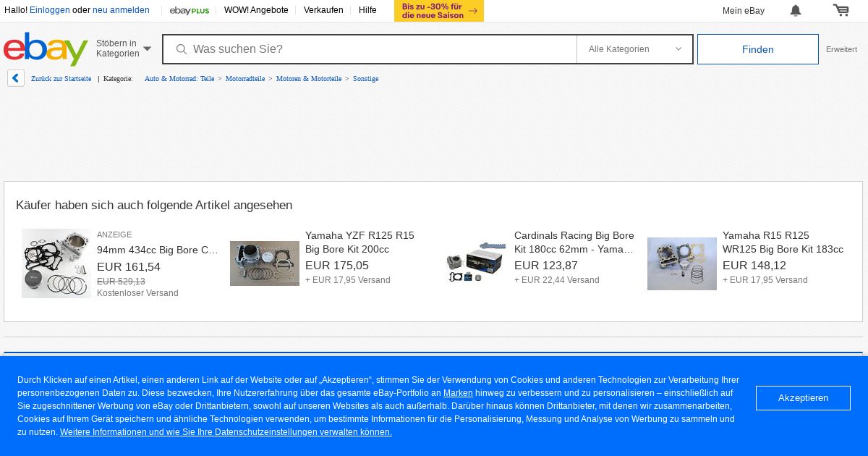Click the Finden search button

758,49
